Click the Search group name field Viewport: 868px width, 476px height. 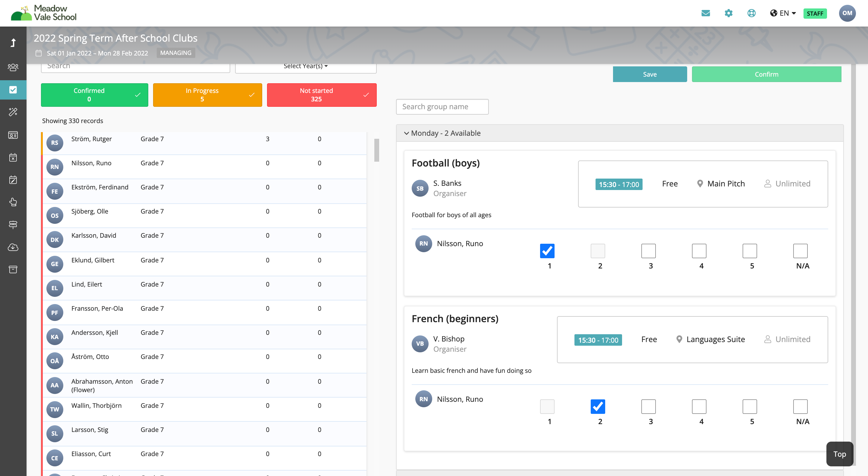(442, 106)
